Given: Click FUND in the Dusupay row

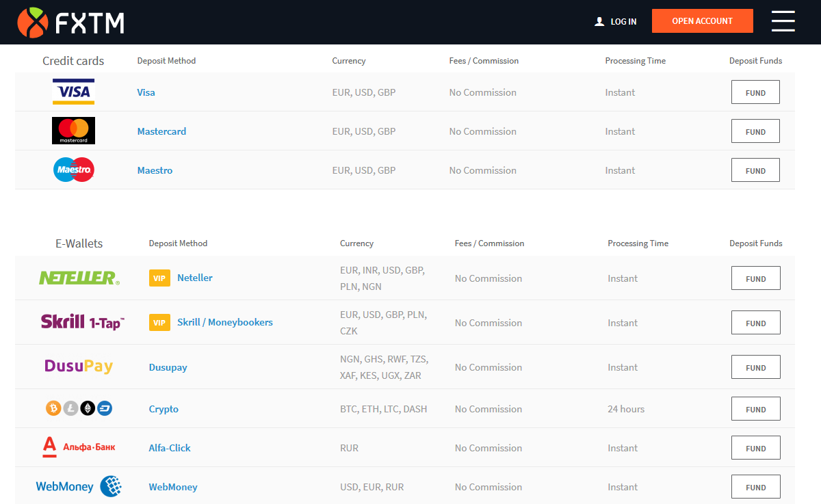Looking at the screenshot, I should 756,367.
